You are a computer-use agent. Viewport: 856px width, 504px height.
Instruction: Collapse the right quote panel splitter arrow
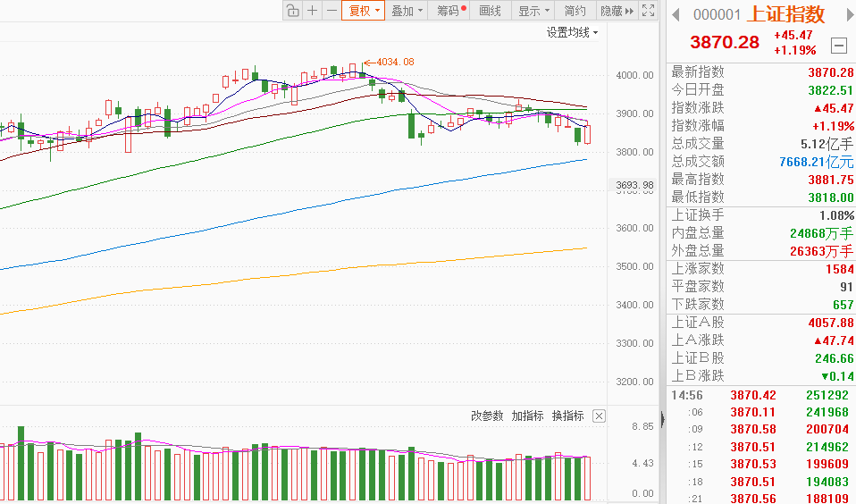[x=662, y=419]
